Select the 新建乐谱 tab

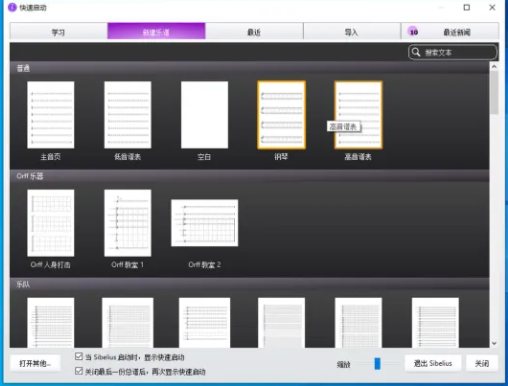click(x=156, y=32)
